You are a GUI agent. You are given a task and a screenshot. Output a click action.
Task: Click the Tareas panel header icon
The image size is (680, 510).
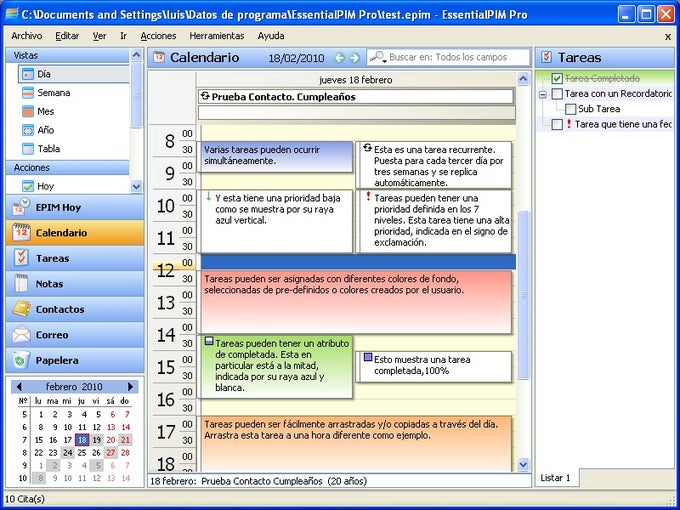(547, 57)
